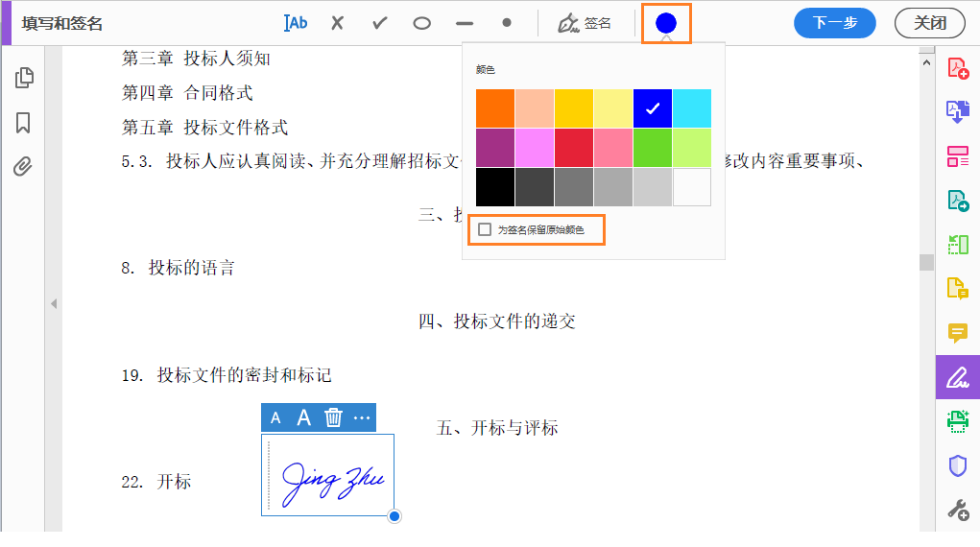Pick the lime green color swatch

coord(692,148)
